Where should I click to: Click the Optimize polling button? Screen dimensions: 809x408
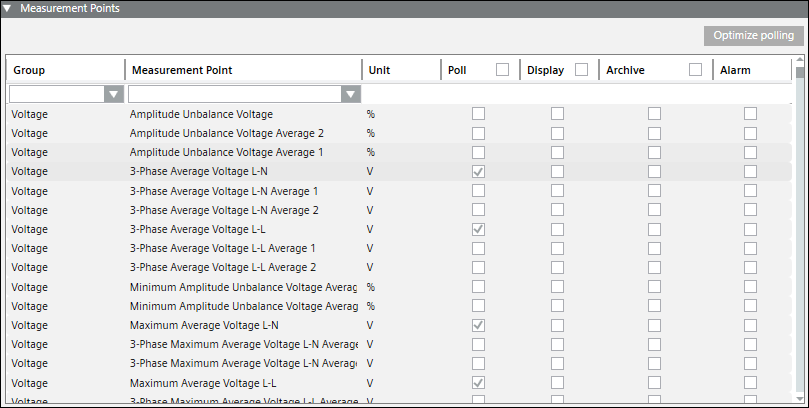[752, 36]
